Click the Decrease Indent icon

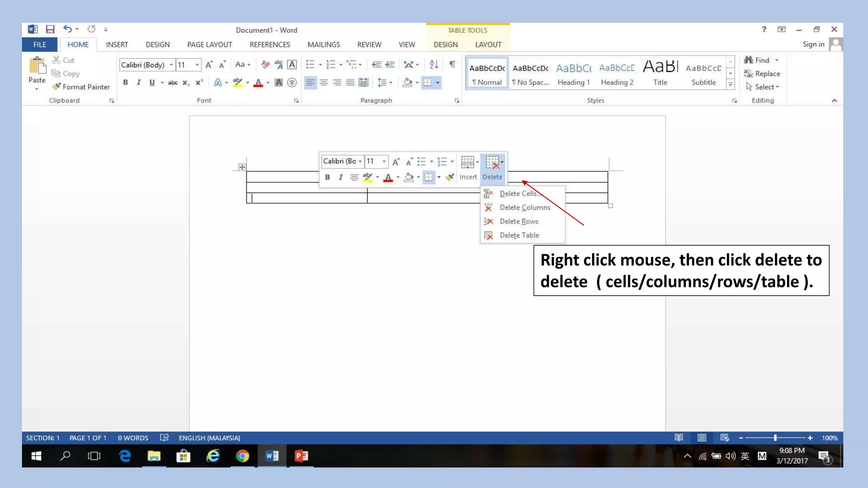click(376, 64)
